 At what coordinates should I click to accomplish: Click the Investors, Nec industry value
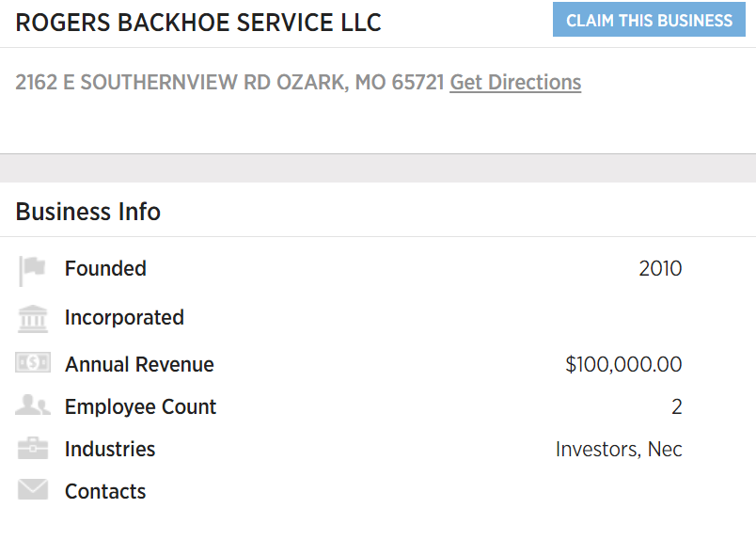(x=619, y=450)
